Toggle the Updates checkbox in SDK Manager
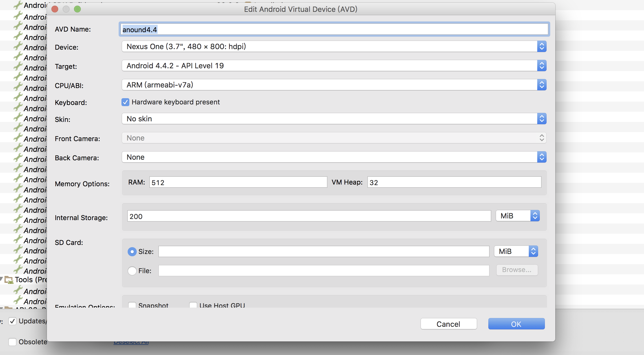Image resolution: width=644 pixels, height=355 pixels. pos(12,321)
